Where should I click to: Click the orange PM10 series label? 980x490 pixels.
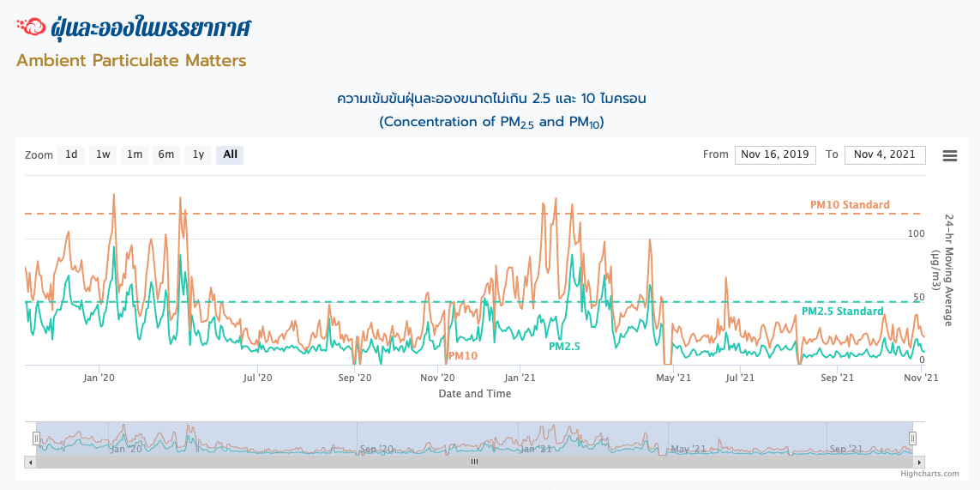pyautogui.click(x=463, y=355)
